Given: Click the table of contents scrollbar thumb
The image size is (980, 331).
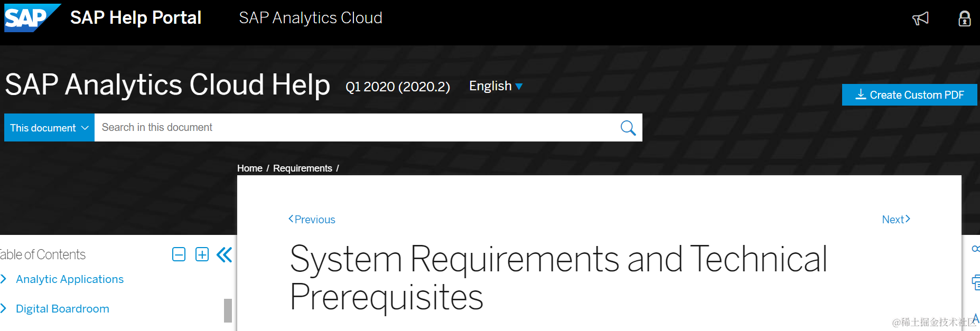Looking at the screenshot, I should 228,310.
